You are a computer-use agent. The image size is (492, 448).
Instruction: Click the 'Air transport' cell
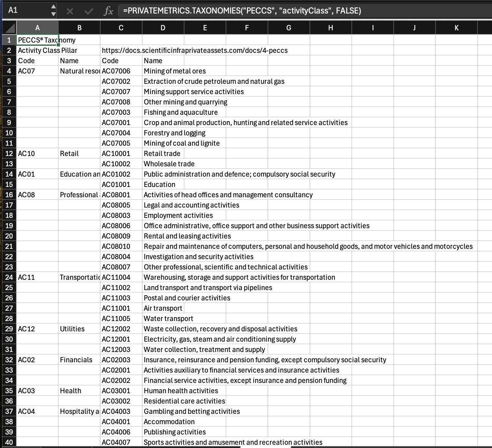tap(163, 308)
